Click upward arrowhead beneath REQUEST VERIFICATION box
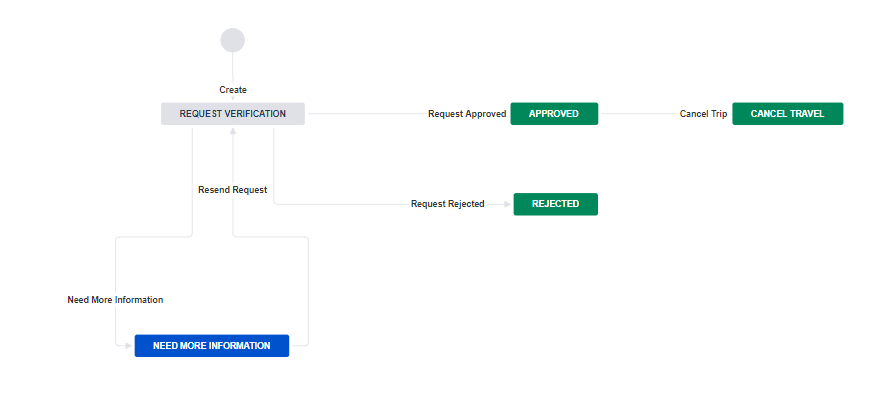886x408 pixels. click(233, 131)
